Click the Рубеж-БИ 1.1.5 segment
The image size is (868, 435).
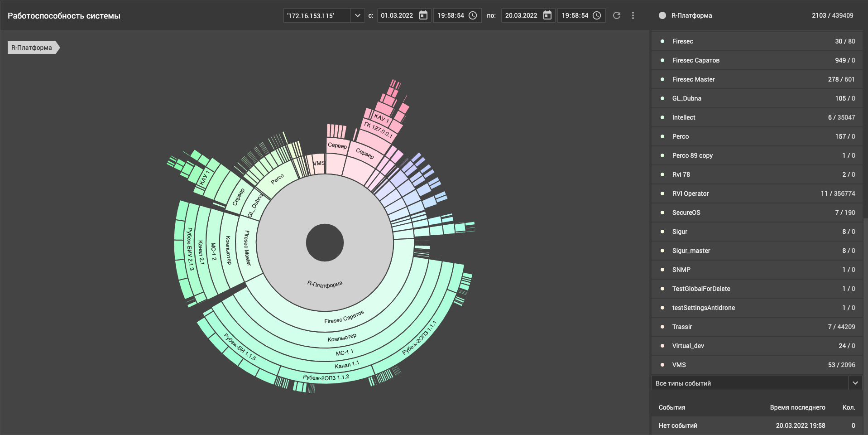click(239, 347)
